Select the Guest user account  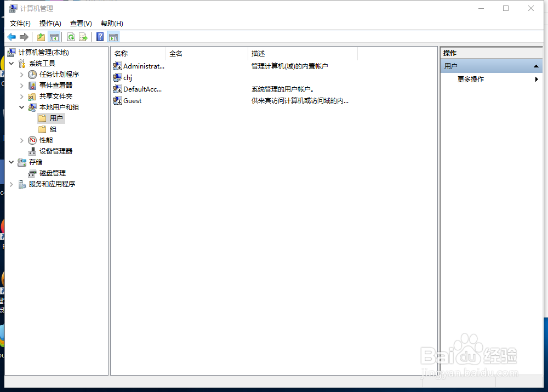click(132, 100)
